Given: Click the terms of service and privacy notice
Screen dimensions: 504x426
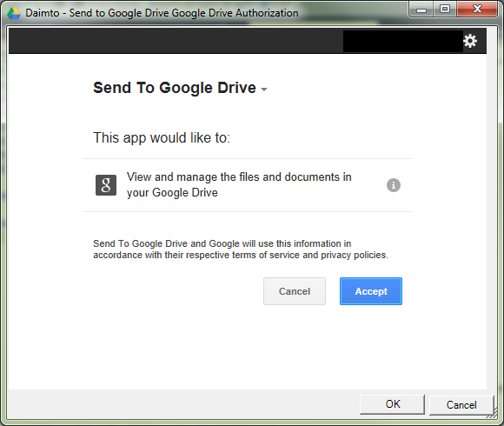Looking at the screenshot, I should tap(241, 250).
